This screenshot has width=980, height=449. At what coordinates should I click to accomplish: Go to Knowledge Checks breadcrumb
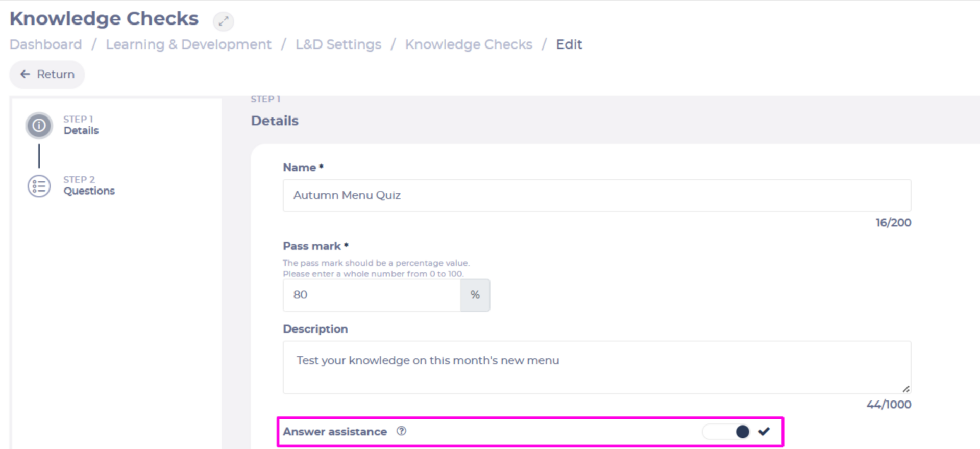click(469, 44)
